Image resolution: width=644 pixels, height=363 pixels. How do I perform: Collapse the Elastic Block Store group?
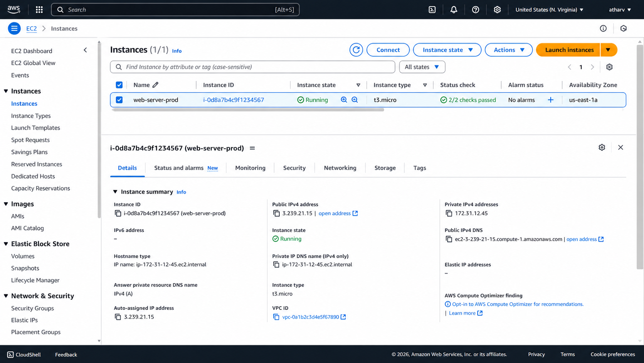point(6,244)
